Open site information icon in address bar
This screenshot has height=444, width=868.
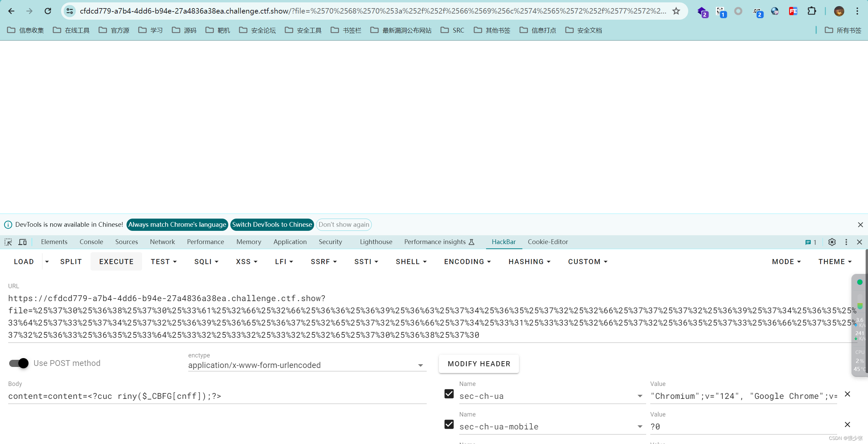coord(70,11)
